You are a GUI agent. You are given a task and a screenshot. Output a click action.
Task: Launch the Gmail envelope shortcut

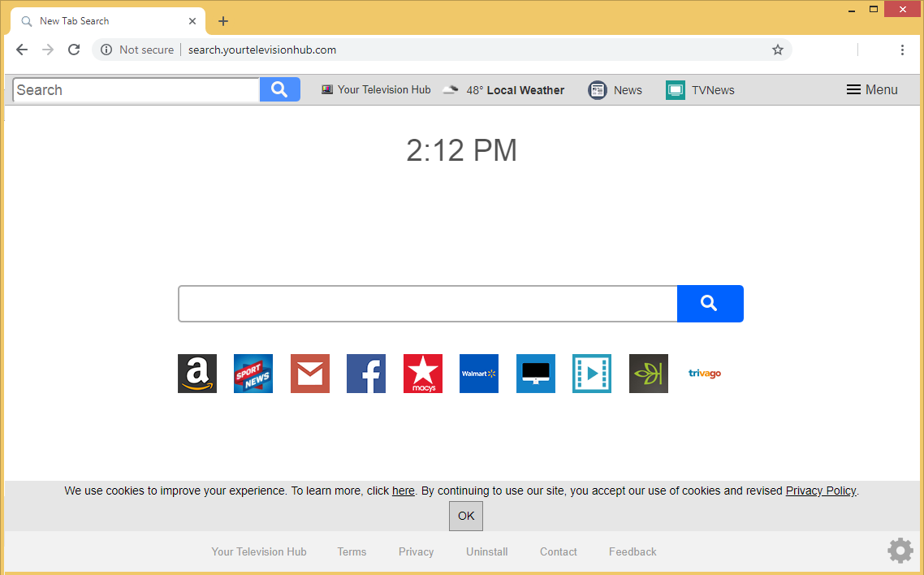(310, 374)
